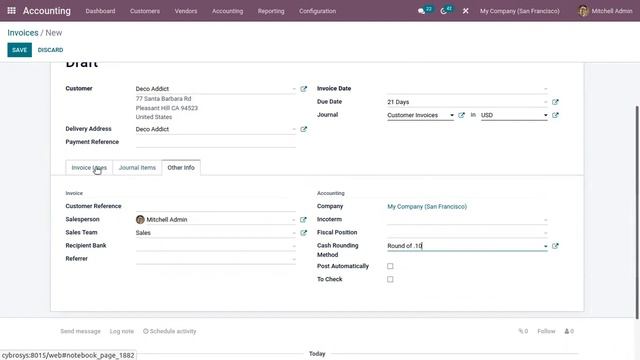The image size is (640, 360).
Task: Open the Journal Customer Invoices dropdown
Action: (451, 115)
